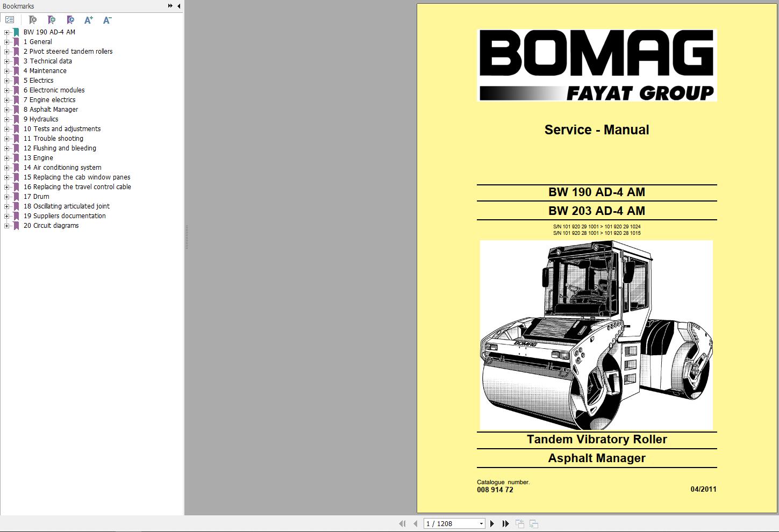Open 19 Suppliers documentation bookmark
Image resolution: width=779 pixels, height=532 pixels.
[65, 216]
